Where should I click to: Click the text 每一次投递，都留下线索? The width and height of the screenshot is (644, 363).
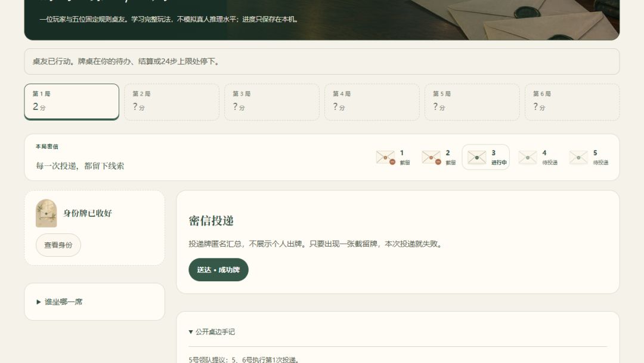80,165
